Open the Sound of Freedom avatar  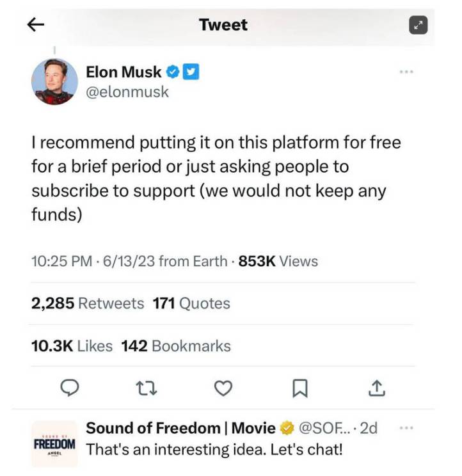point(54,443)
